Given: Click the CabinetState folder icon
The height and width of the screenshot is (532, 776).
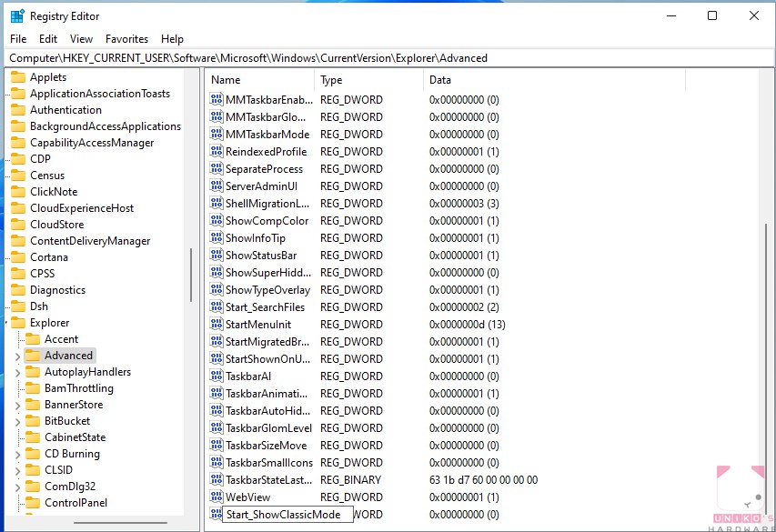Looking at the screenshot, I should click(33, 437).
